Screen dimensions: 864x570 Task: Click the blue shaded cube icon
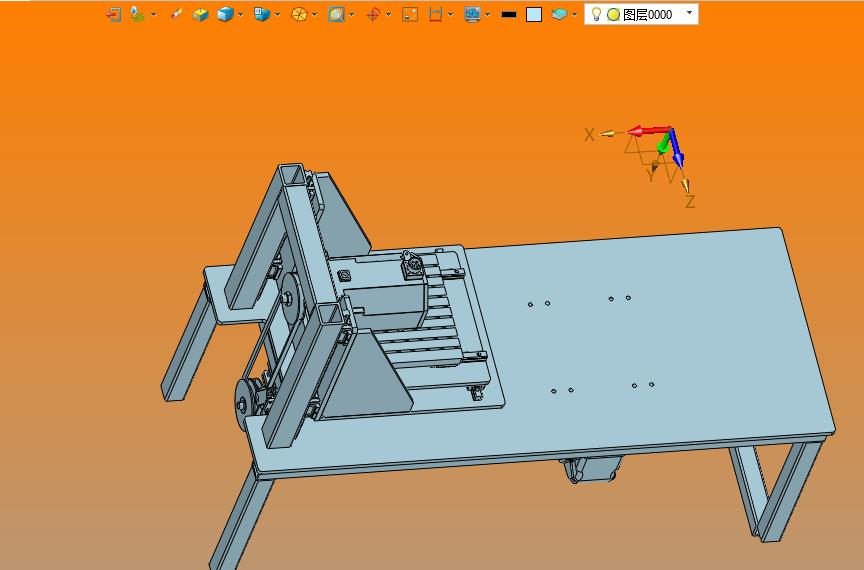[x=225, y=14]
